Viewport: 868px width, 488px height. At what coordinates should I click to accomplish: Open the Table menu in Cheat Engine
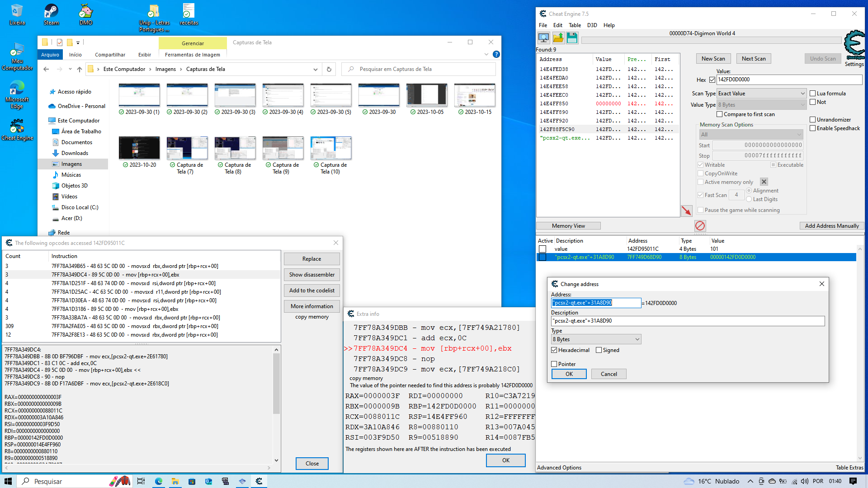coord(575,25)
